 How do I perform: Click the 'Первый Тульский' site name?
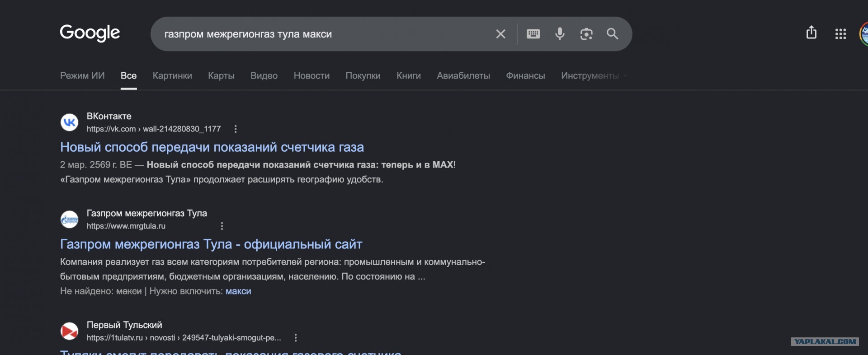click(124, 325)
